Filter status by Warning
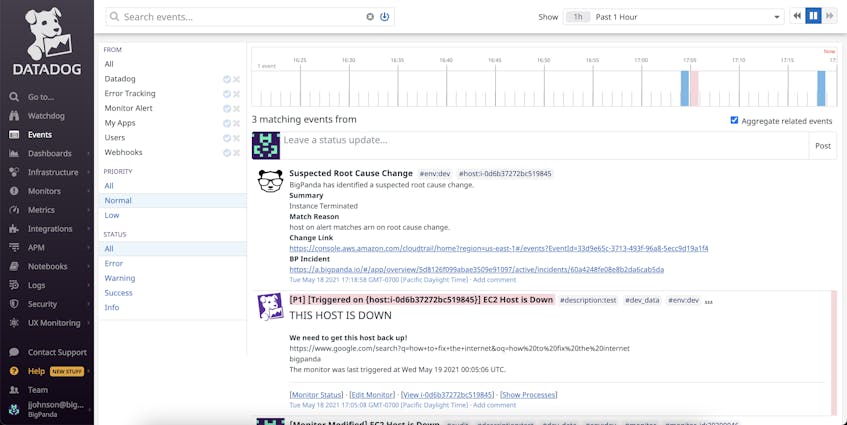The height and width of the screenshot is (425, 847). point(120,278)
